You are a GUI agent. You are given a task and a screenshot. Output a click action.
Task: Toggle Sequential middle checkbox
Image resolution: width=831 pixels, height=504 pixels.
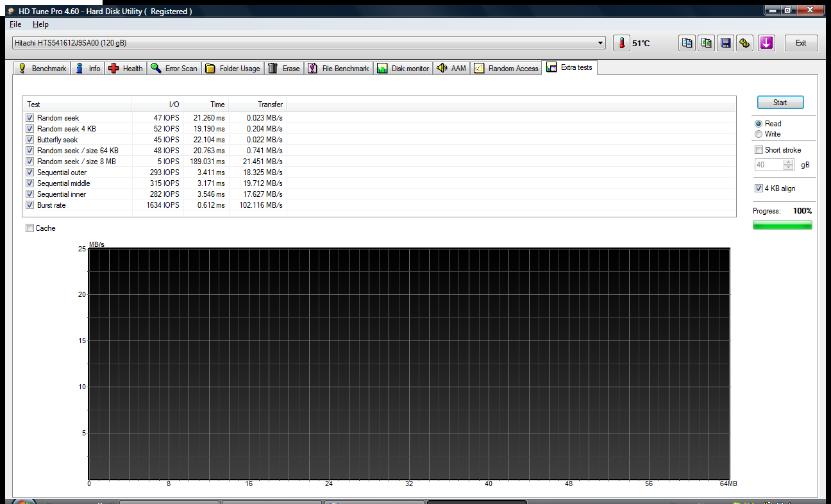point(29,183)
